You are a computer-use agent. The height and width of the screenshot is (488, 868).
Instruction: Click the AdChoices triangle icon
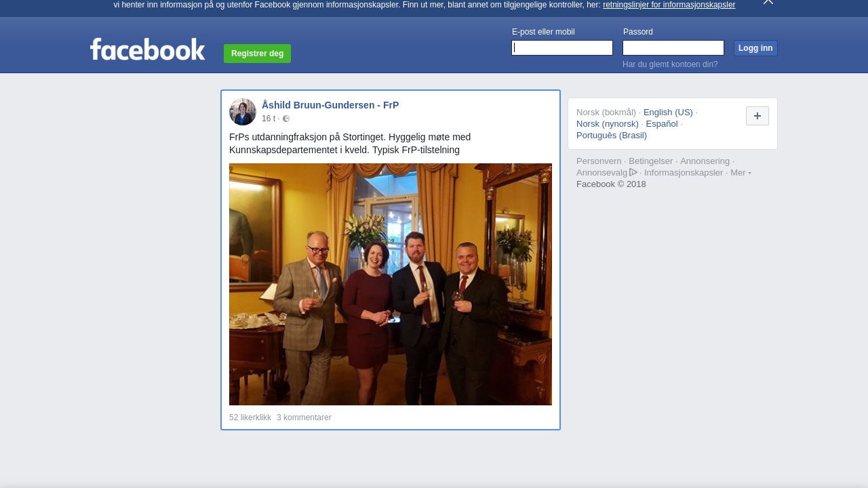[633, 172]
